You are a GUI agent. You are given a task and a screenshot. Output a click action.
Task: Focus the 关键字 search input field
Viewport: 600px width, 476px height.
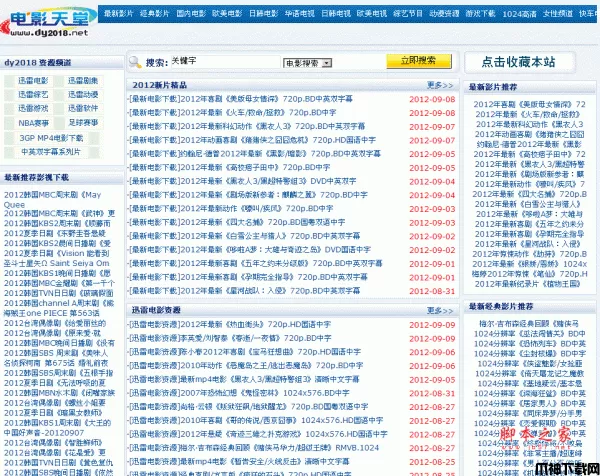pyautogui.click(x=225, y=61)
